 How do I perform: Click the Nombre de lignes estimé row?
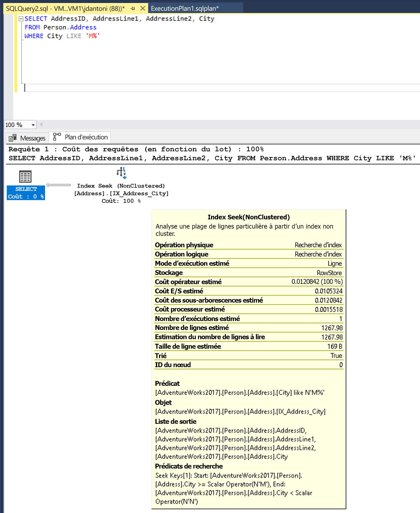coord(249,328)
